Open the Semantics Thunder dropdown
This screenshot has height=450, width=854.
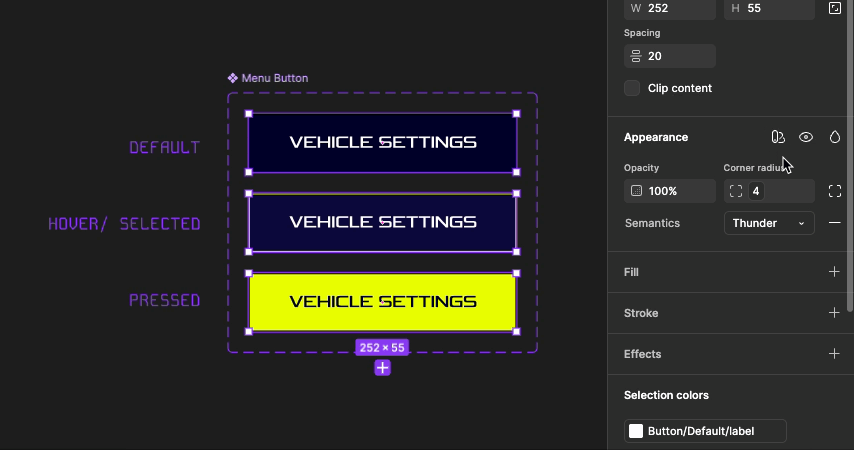pos(769,223)
